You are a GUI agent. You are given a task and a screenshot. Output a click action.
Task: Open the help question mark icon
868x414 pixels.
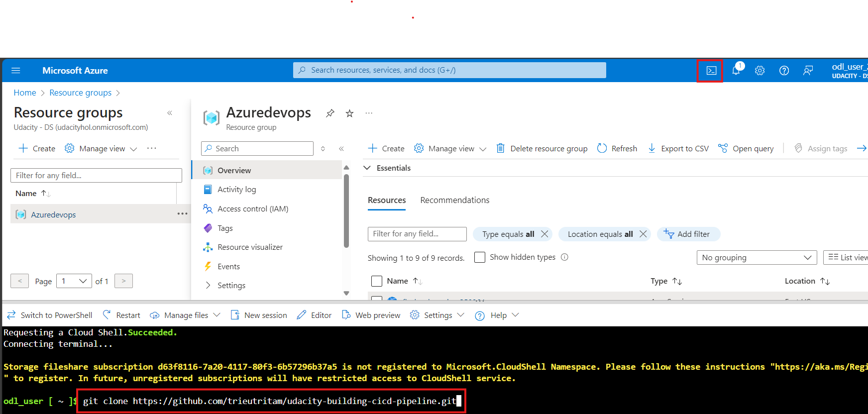click(x=784, y=71)
